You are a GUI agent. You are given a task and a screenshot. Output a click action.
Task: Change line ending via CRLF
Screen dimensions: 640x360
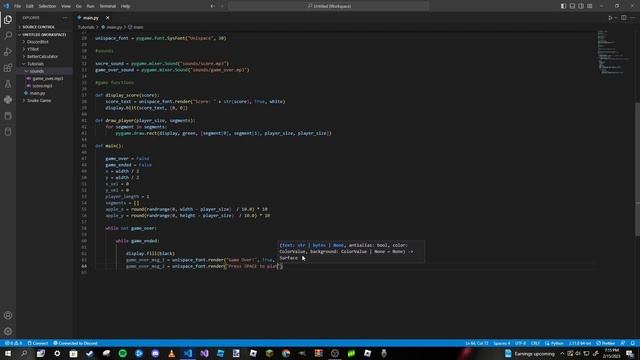coord(535,343)
